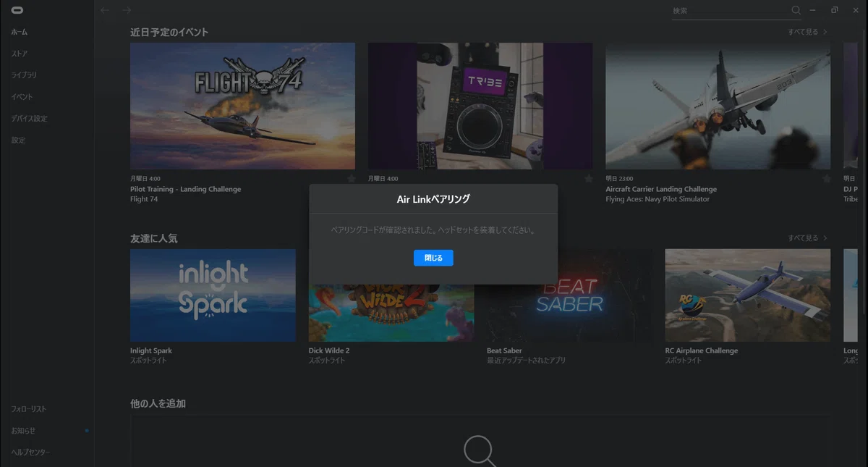Open the ライブラリ section
The height and width of the screenshot is (467, 868).
click(x=24, y=75)
